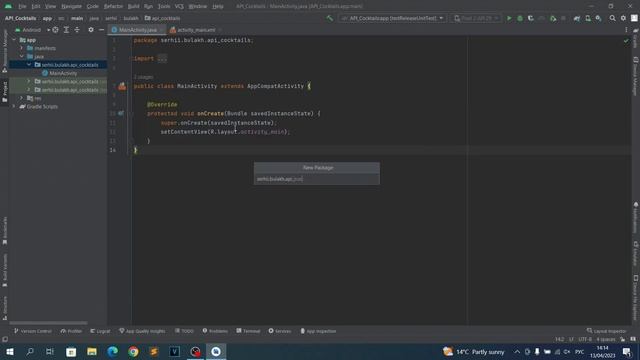The height and width of the screenshot is (360, 640).
Task: Open the Refactor menu
Action: point(113,7)
